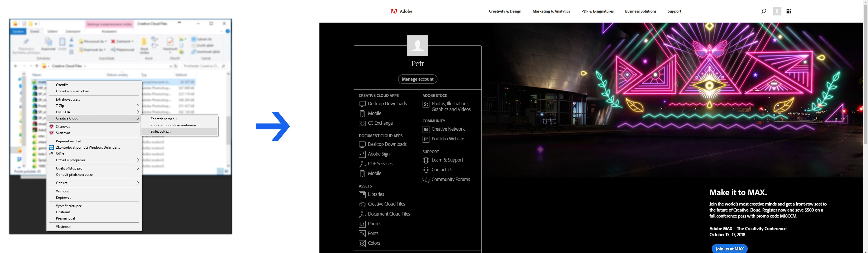Image resolution: width=868 pixels, height=253 pixels.
Task: Open the PDF & E-signatures menu
Action: 597,11
